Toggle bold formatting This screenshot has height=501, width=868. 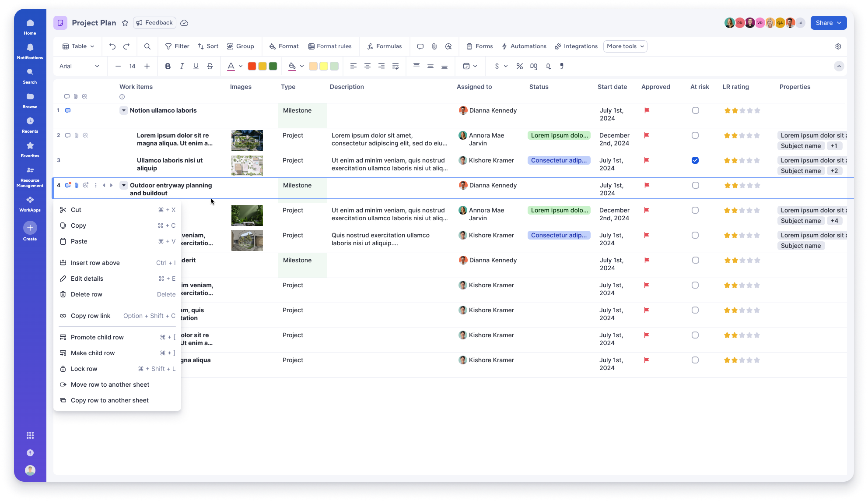168,66
